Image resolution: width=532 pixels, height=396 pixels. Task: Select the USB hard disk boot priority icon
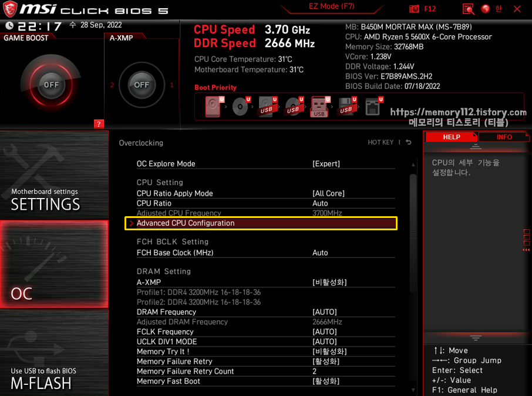coord(268,107)
